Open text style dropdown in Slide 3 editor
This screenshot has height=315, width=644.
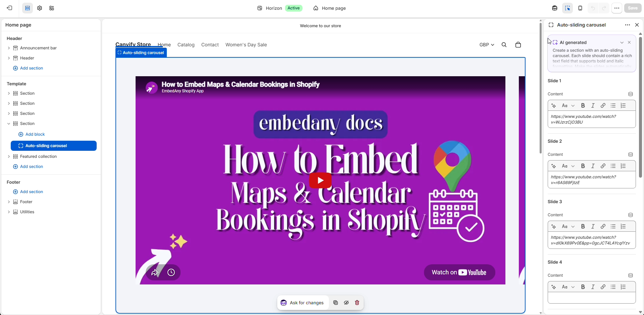(568, 226)
